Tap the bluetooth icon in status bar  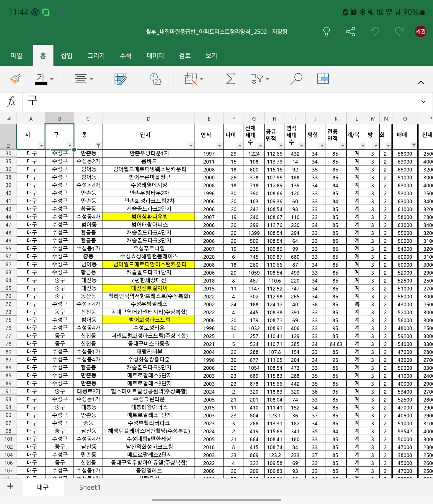pyautogui.click(x=362, y=12)
